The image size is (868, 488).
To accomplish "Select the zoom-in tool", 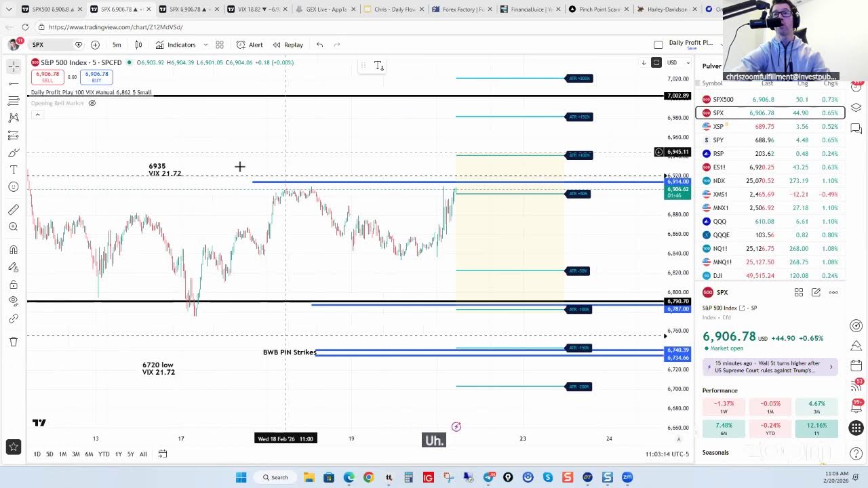I will tap(14, 227).
